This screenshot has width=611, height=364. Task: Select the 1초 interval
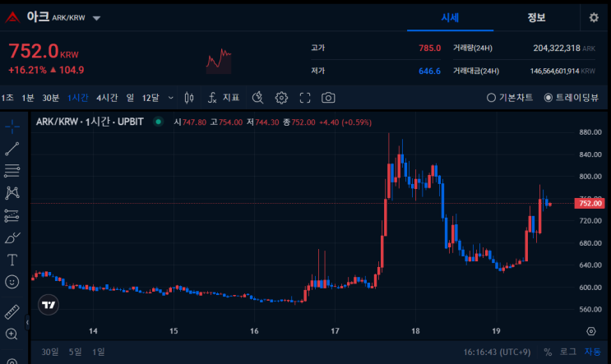(x=7, y=98)
